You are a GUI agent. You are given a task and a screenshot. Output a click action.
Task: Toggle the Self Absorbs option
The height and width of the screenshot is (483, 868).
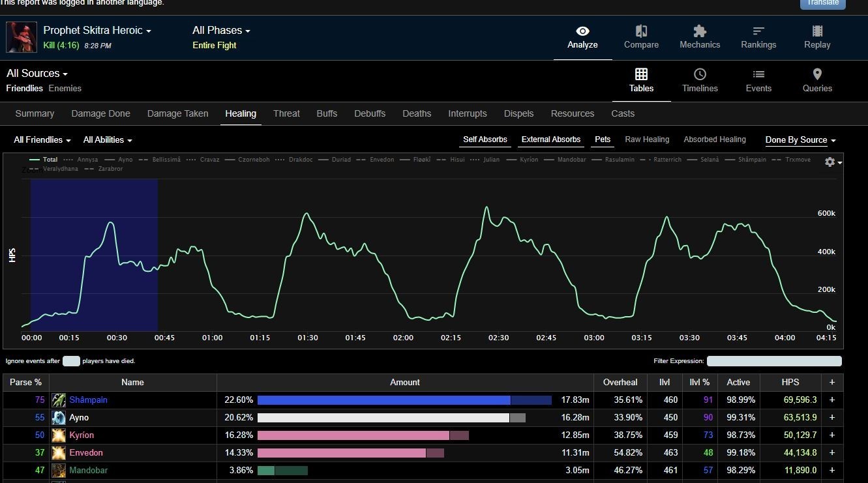click(x=485, y=139)
